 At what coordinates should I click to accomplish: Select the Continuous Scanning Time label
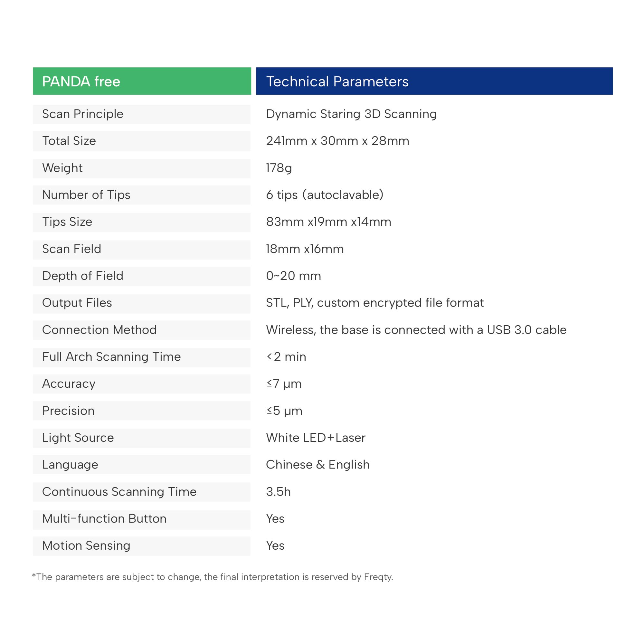coord(119,492)
